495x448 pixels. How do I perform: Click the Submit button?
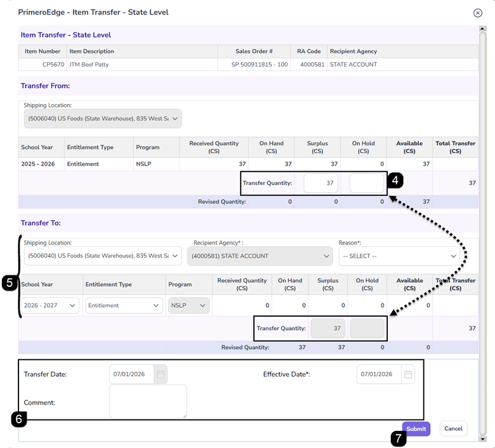[x=416, y=429]
